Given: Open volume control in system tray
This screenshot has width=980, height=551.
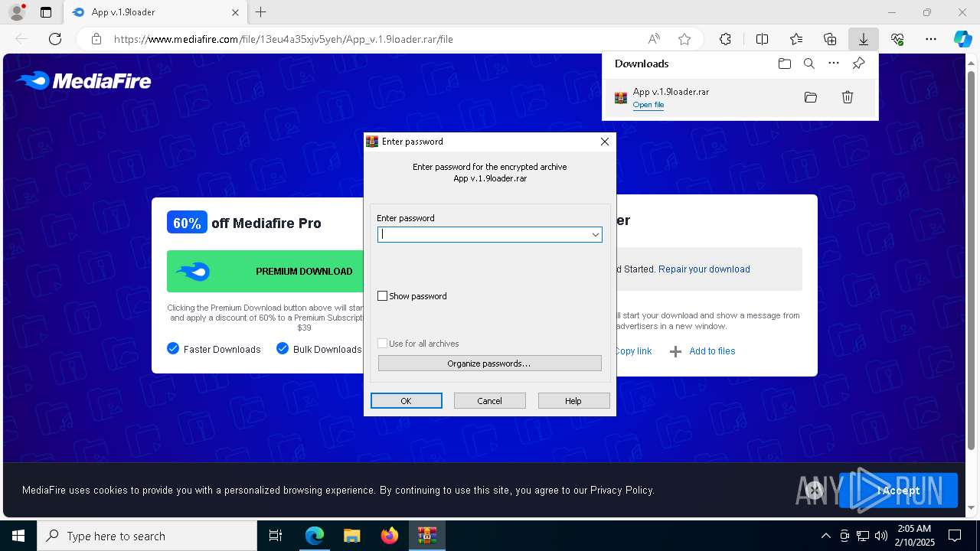Looking at the screenshot, I should (881, 536).
